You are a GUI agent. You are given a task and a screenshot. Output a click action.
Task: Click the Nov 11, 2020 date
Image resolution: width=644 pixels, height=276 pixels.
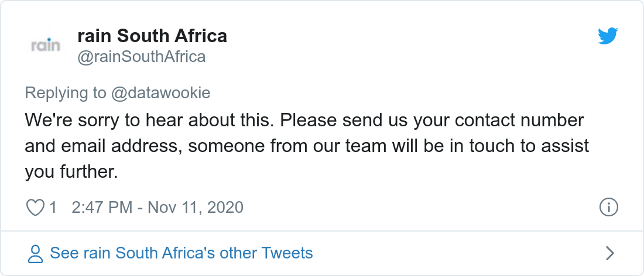click(195, 207)
